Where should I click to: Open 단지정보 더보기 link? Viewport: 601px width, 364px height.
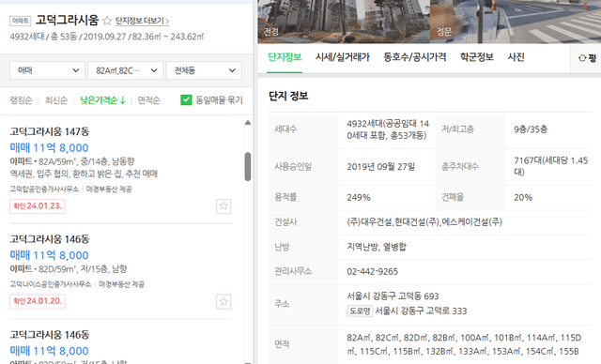[142, 21]
